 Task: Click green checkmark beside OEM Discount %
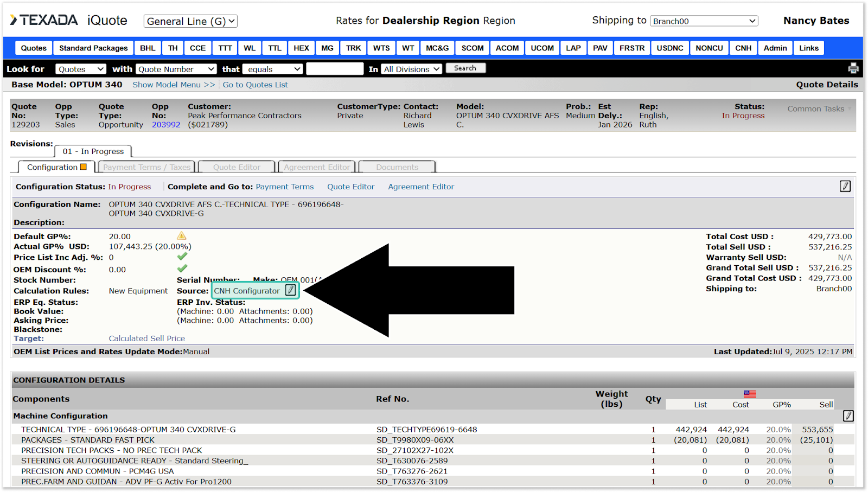182,269
